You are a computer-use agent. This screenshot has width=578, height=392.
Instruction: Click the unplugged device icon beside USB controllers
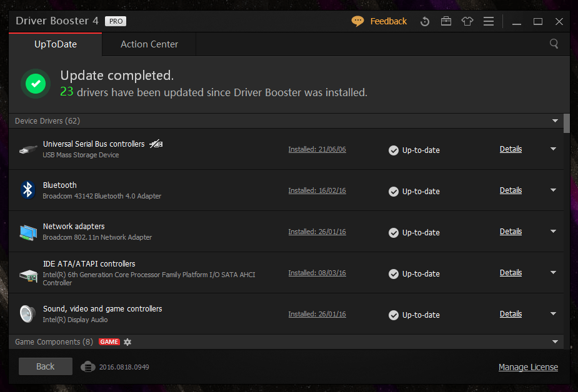click(x=156, y=144)
